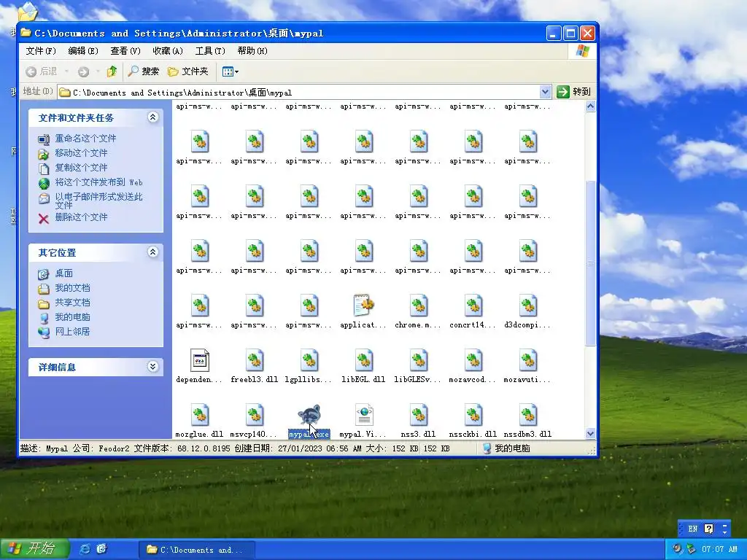Click the second quick launch browser icon
Image resolution: width=747 pixels, height=560 pixels.
(x=101, y=549)
